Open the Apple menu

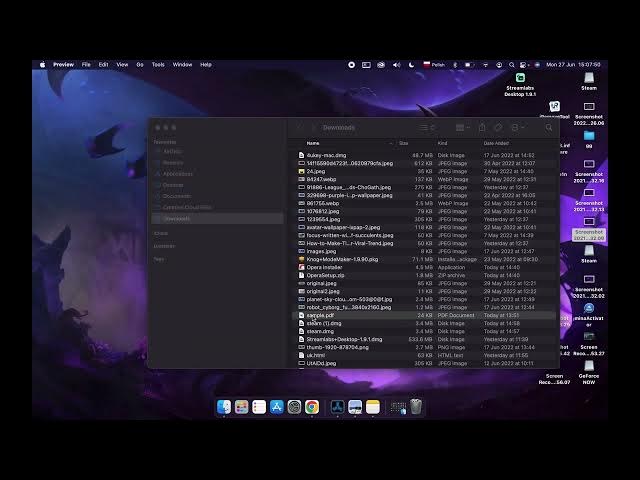coord(42,64)
